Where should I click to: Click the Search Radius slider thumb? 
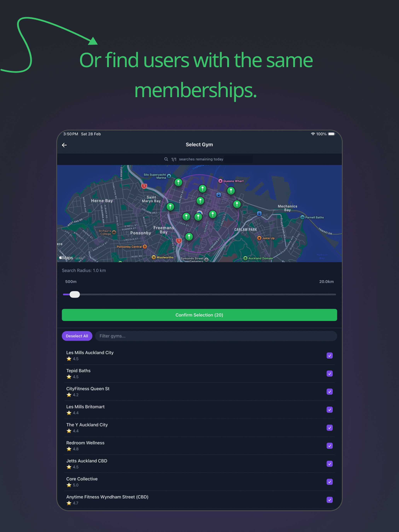click(75, 294)
